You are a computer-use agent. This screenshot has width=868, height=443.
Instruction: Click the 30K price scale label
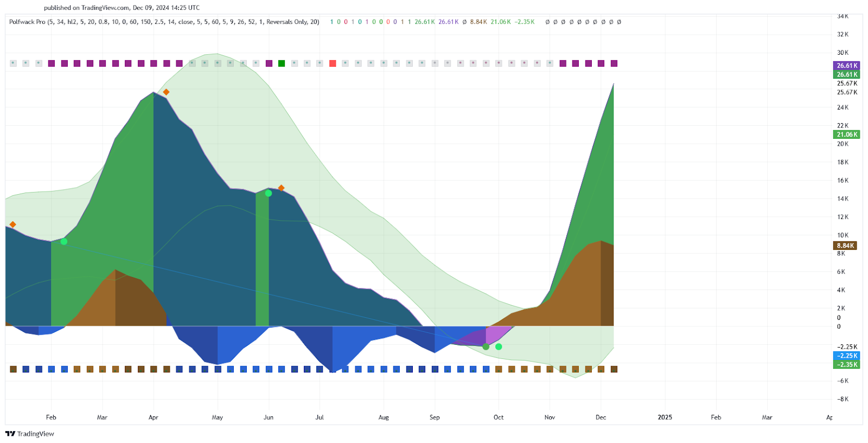(x=843, y=53)
